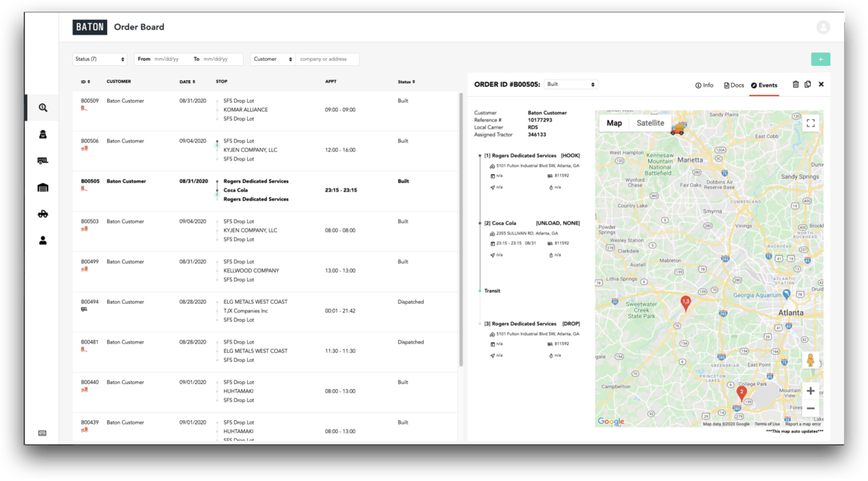Select order row B00503
The image size is (868, 481).
[265, 231]
